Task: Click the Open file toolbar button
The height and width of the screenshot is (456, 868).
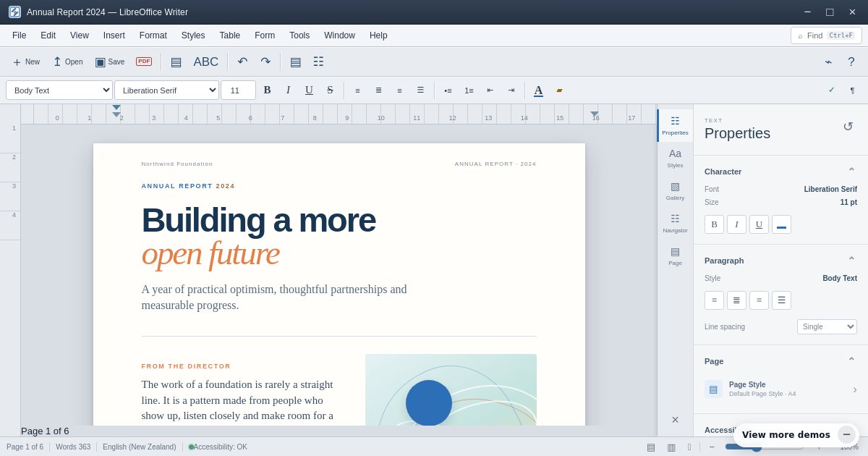Action: point(67,62)
